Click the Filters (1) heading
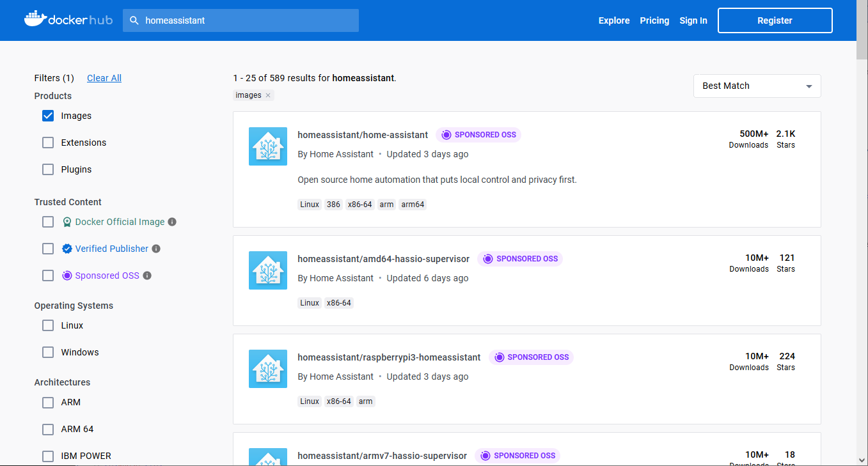The height and width of the screenshot is (466, 868). click(x=54, y=78)
